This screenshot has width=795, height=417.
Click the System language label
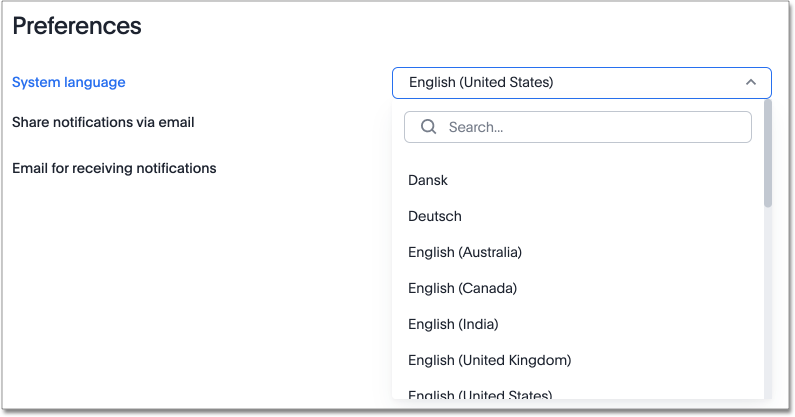coord(69,82)
